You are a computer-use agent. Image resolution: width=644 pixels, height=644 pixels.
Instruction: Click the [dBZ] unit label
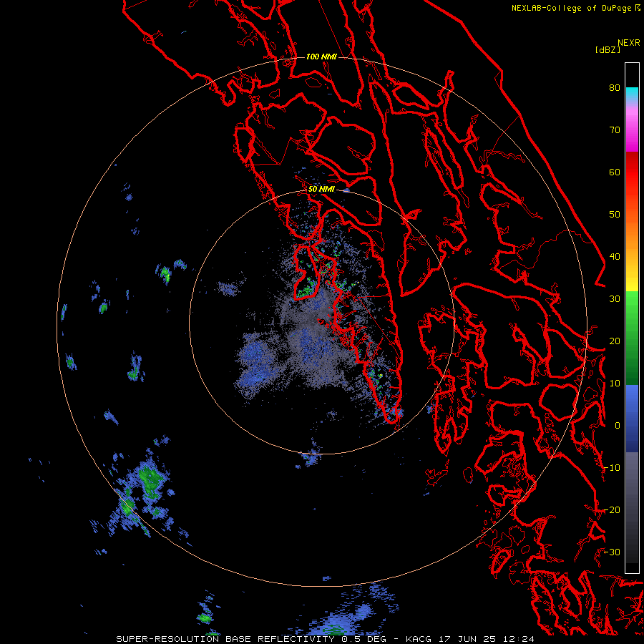coord(608,49)
